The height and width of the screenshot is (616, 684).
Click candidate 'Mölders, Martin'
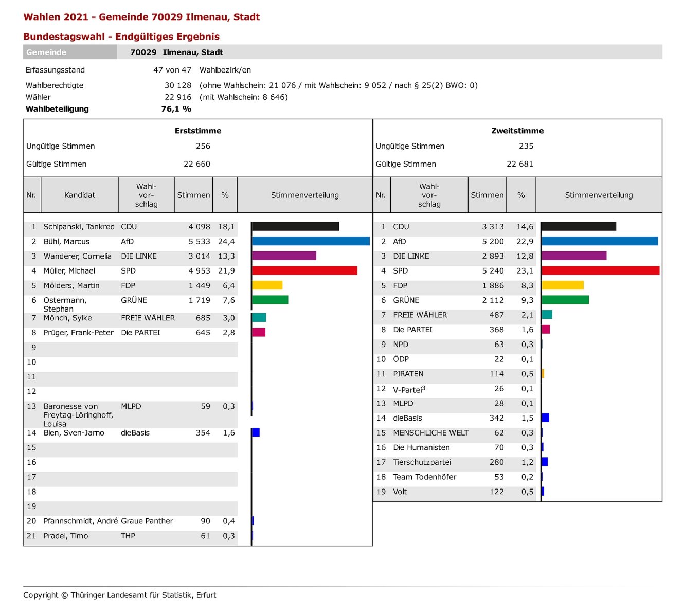pos(71,286)
